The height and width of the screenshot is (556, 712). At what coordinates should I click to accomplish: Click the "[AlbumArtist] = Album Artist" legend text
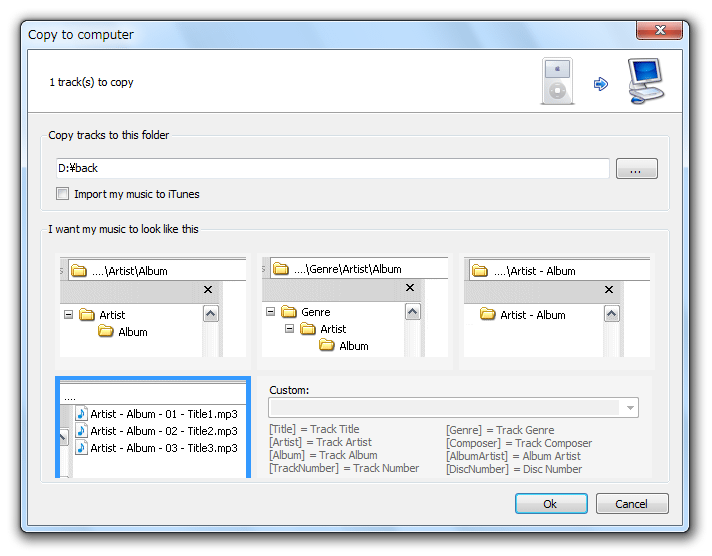pyautogui.click(x=514, y=456)
